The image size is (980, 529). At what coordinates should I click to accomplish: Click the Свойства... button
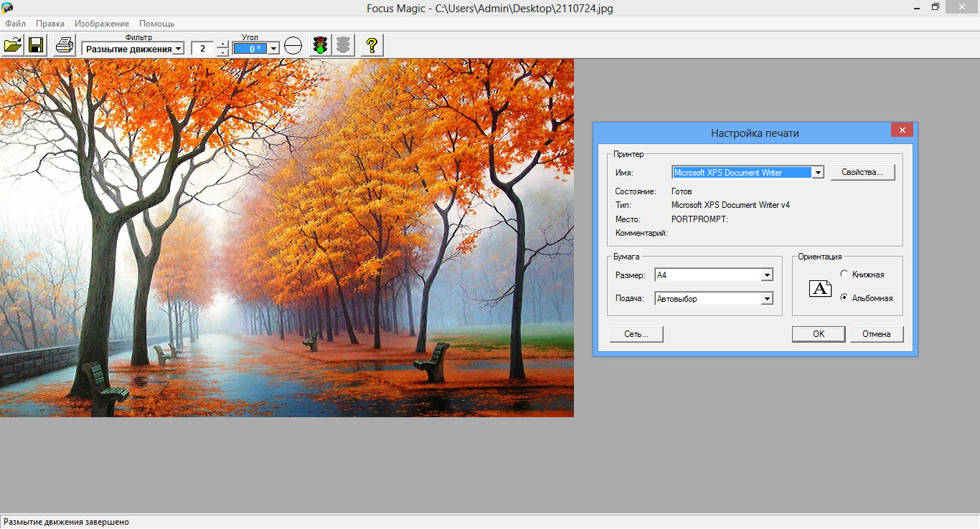coord(863,173)
